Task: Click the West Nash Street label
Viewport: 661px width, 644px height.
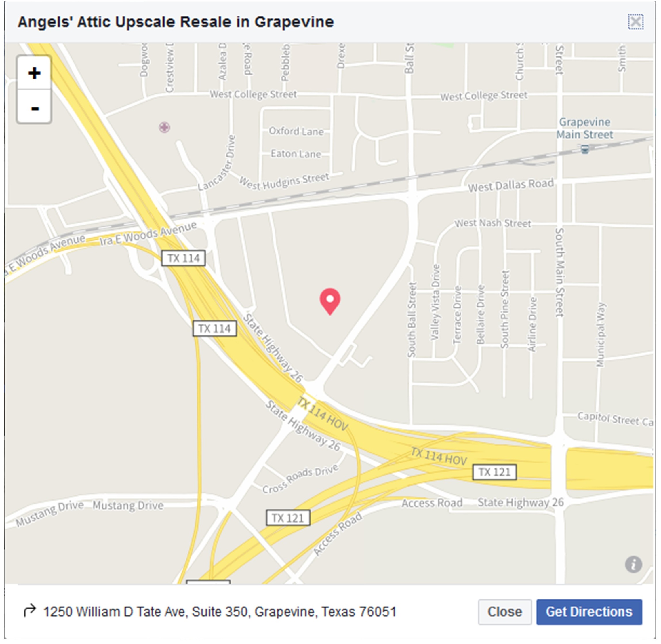Action: 493,223
